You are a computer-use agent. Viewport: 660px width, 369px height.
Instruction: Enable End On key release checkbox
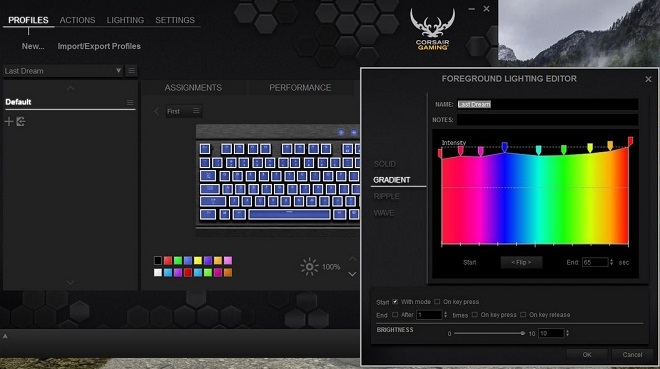(523, 315)
